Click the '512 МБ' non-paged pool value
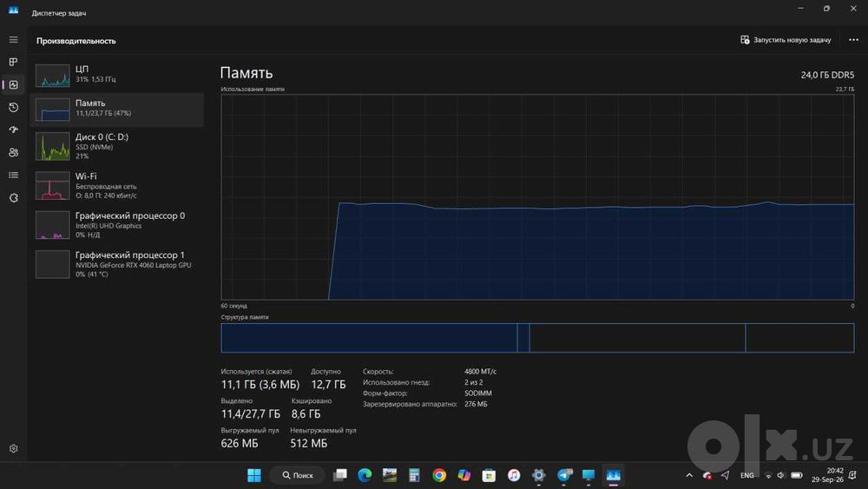Screen dimensions: 868x489 pos(309,443)
